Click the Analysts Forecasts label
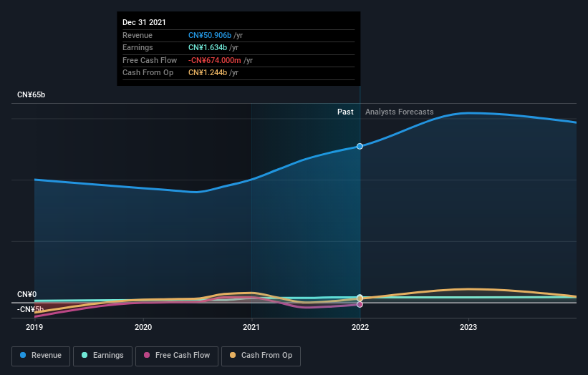This screenshot has width=588, height=375. tap(400, 112)
